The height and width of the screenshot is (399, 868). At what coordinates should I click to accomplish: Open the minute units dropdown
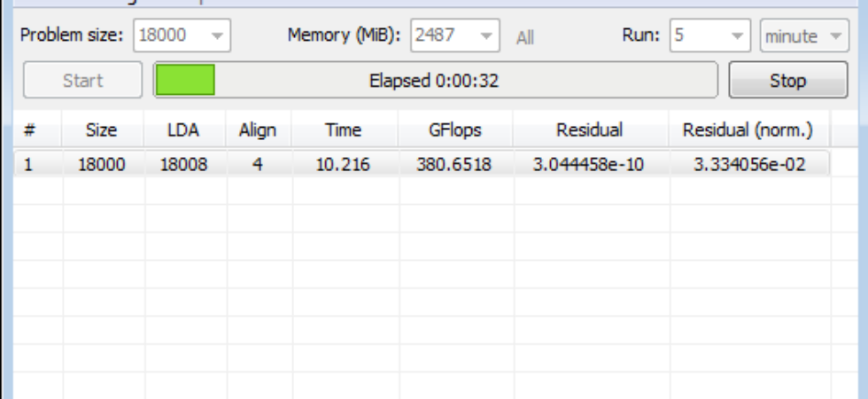(x=804, y=35)
